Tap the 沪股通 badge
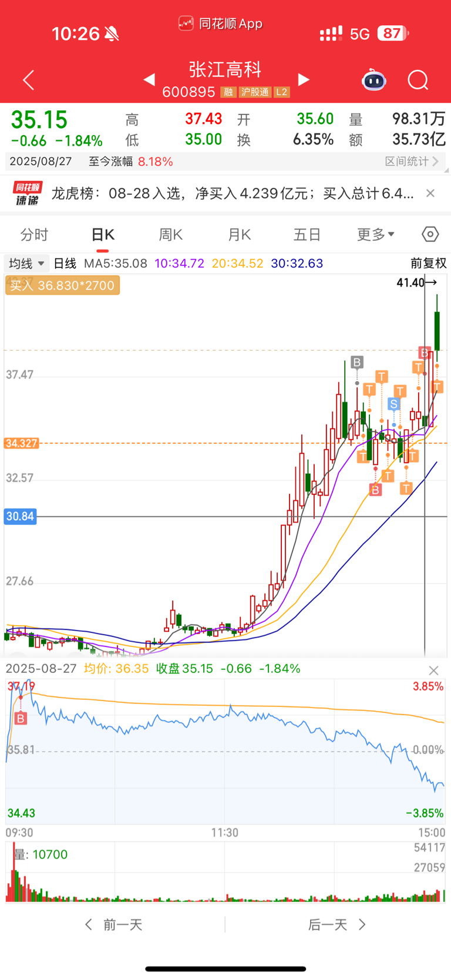451x980 pixels. pos(255,92)
